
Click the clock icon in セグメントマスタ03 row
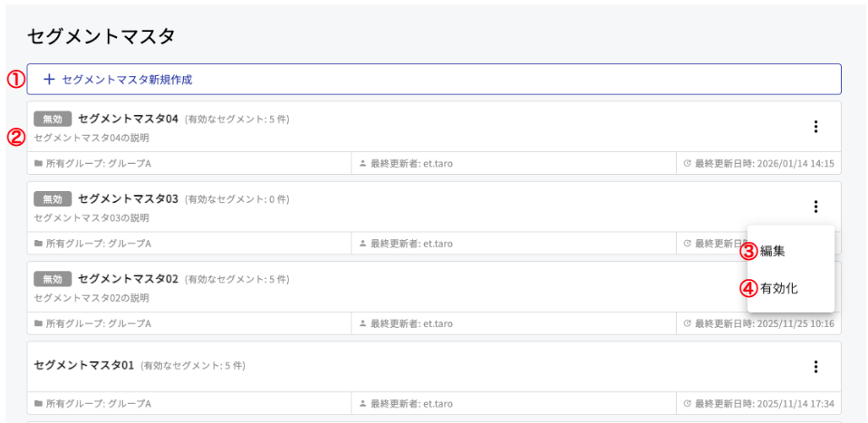[688, 244]
